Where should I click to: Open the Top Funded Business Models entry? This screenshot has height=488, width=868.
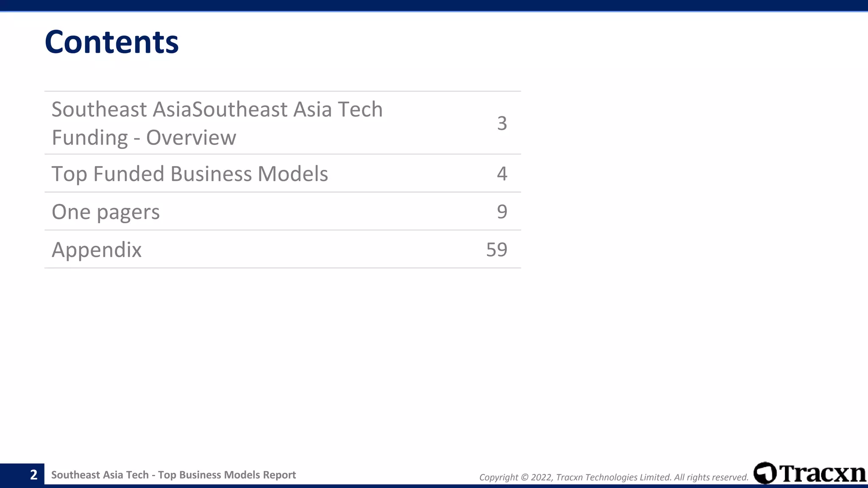(189, 174)
